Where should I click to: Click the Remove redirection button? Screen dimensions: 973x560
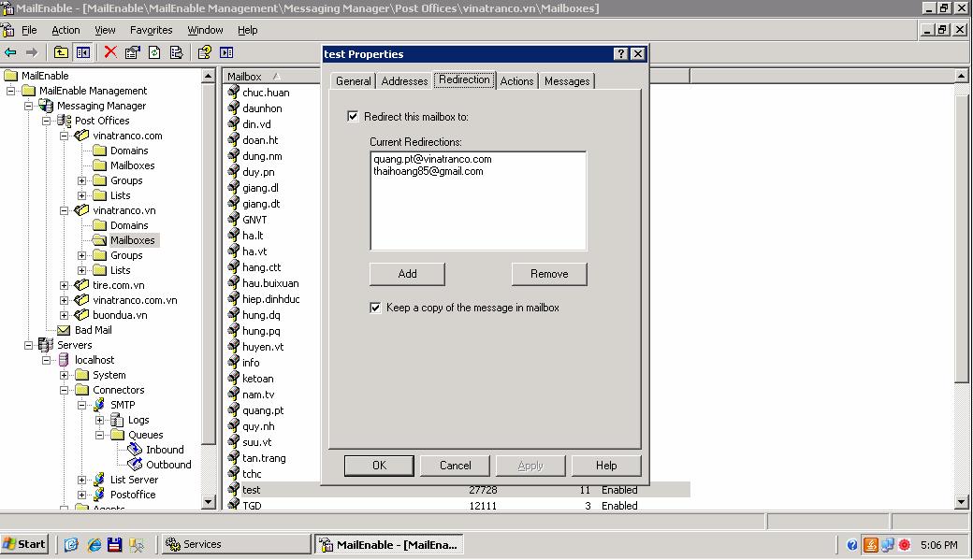[549, 274]
